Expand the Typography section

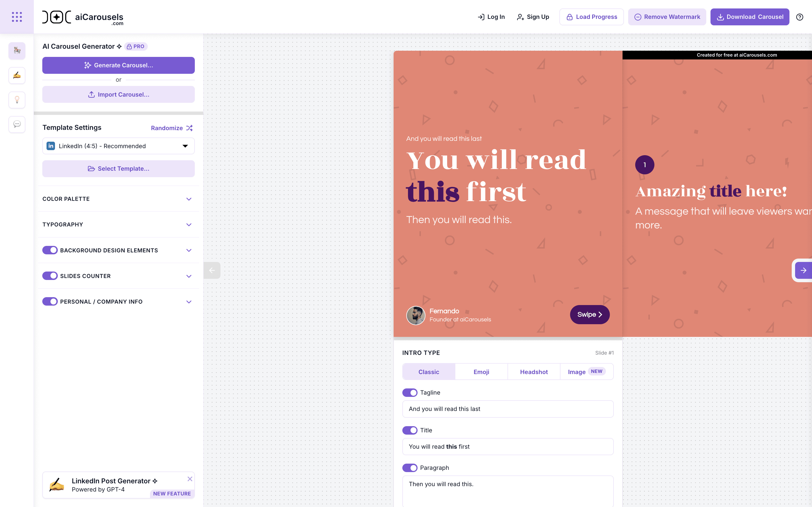[188, 224]
